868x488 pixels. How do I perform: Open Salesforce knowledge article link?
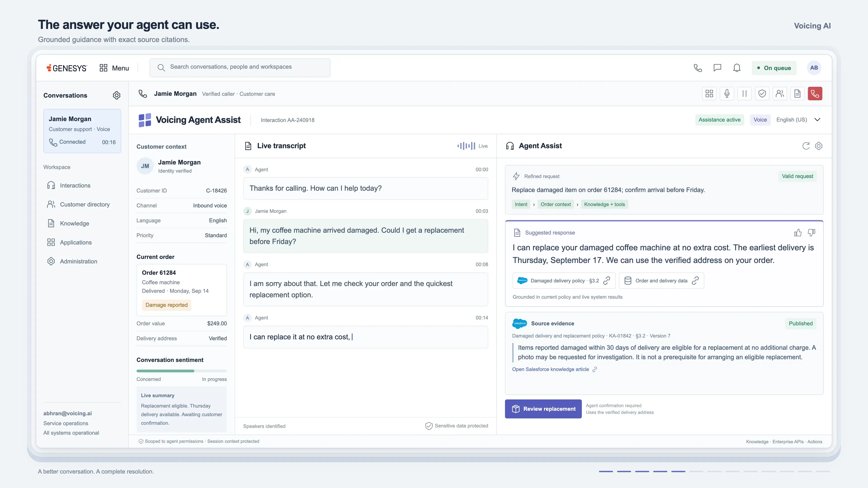(554, 369)
